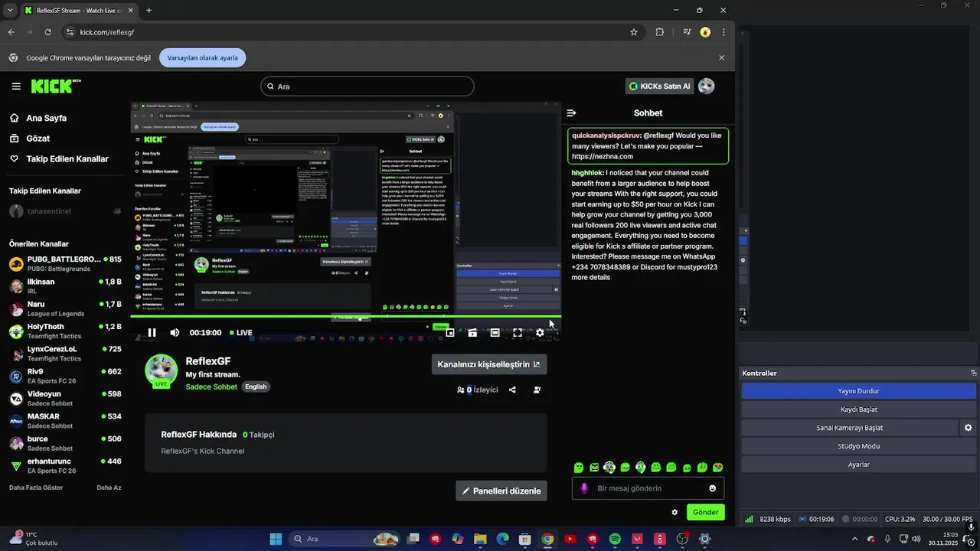Click the KICK logo
This screenshot has height=551, width=980.
tap(55, 86)
